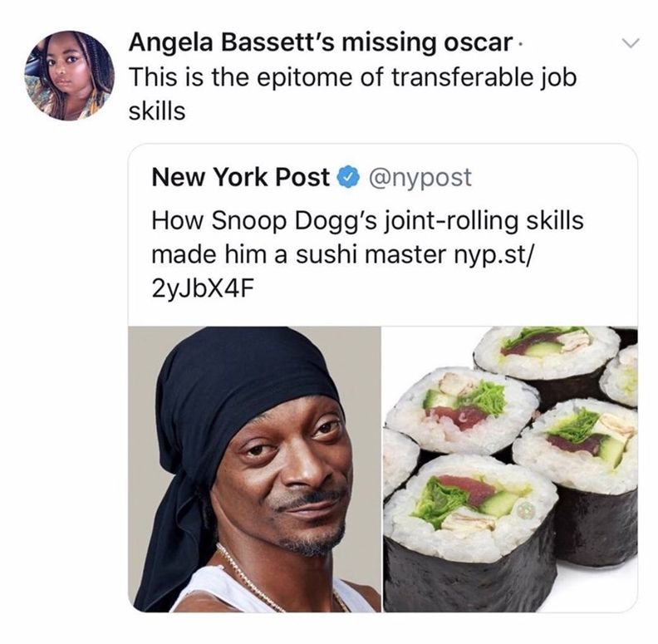
Task: Click the word "skills" ending the main tweet
Action: coord(157,111)
